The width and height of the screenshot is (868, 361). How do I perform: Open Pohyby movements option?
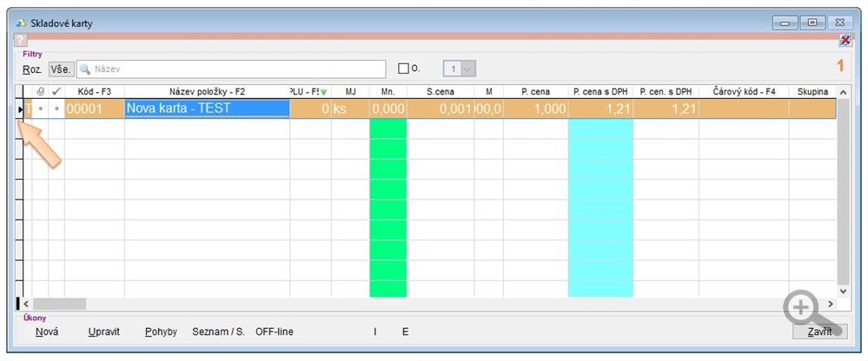(161, 331)
